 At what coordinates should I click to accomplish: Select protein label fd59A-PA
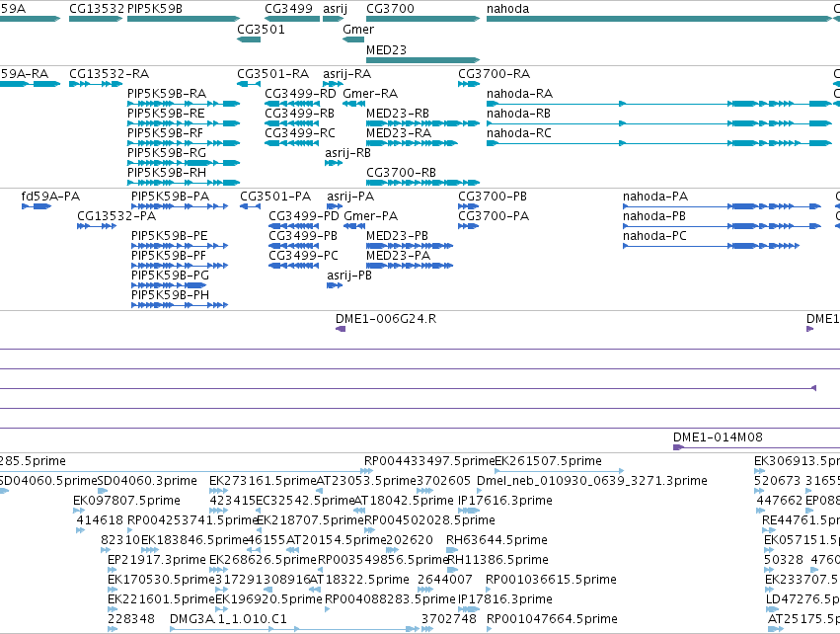(50, 197)
